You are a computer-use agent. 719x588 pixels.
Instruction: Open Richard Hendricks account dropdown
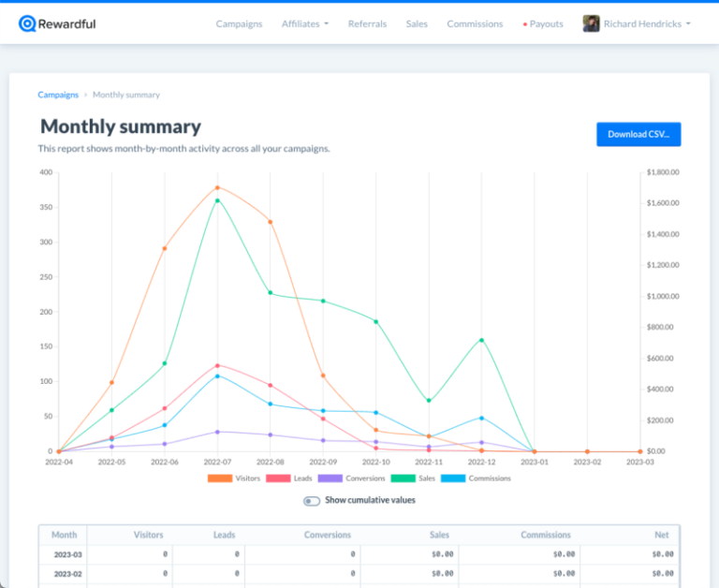646,24
